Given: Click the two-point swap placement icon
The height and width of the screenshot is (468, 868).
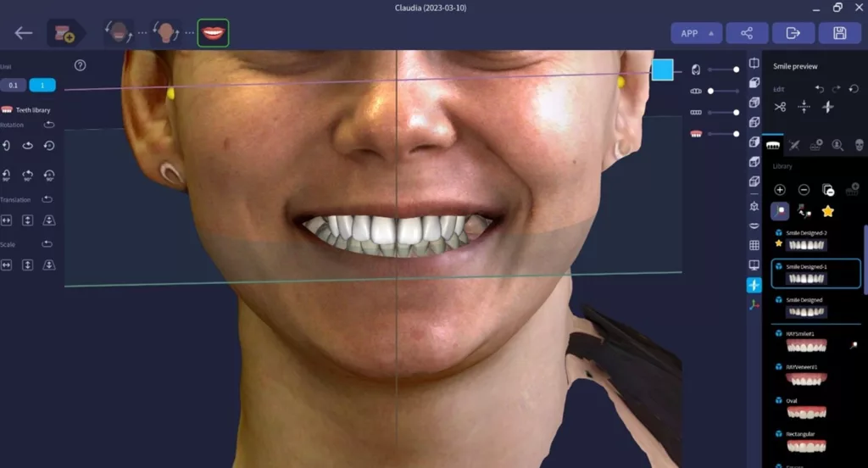Looking at the screenshot, I should tap(804, 211).
